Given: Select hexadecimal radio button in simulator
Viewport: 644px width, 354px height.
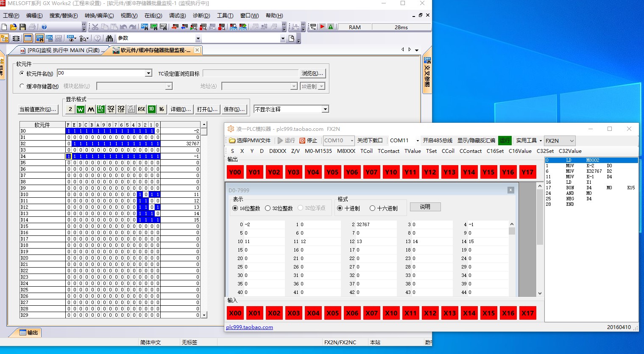Looking at the screenshot, I should coord(372,208).
